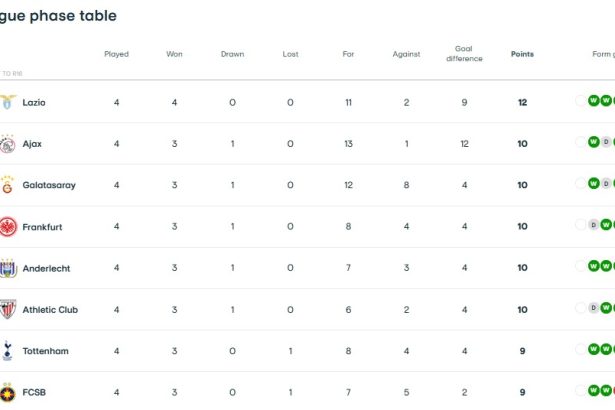Screen dimensions: 615x410
Task: Click the FCSB club crest
Action: click(x=7, y=392)
